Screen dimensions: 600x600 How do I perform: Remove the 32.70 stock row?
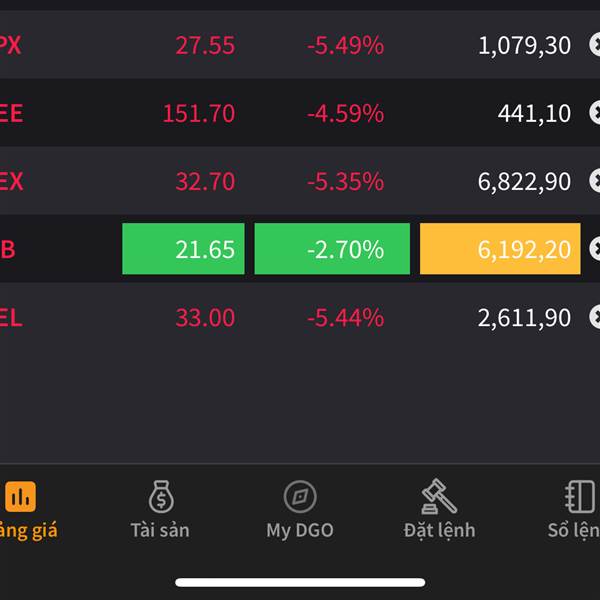coord(595,181)
